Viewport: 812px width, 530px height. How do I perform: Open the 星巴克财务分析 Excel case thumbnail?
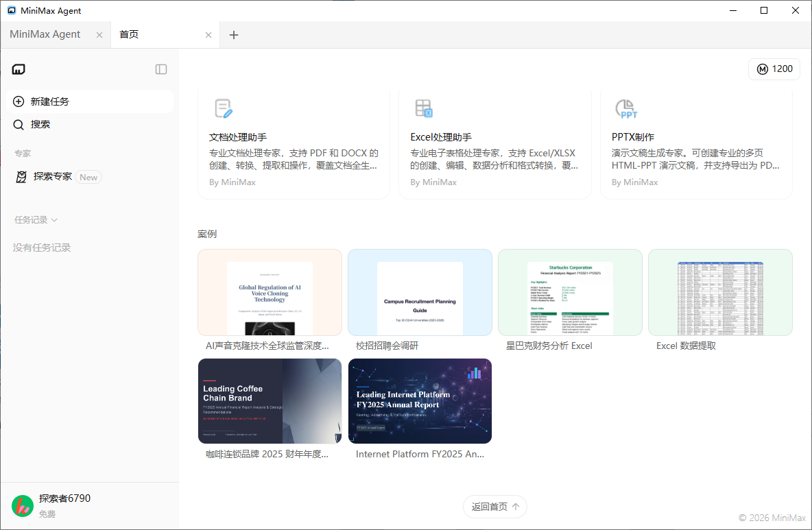point(570,293)
